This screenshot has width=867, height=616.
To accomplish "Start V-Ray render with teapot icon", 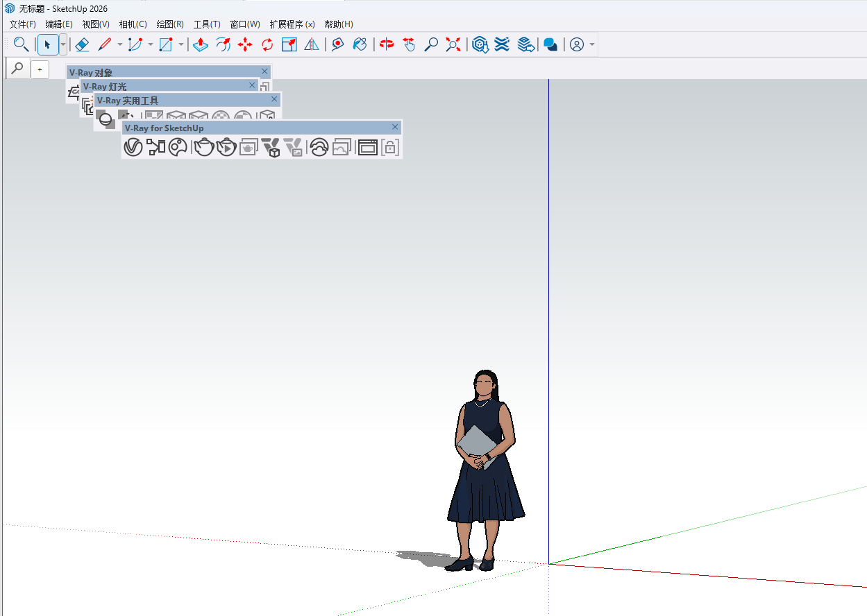I will 203,147.
